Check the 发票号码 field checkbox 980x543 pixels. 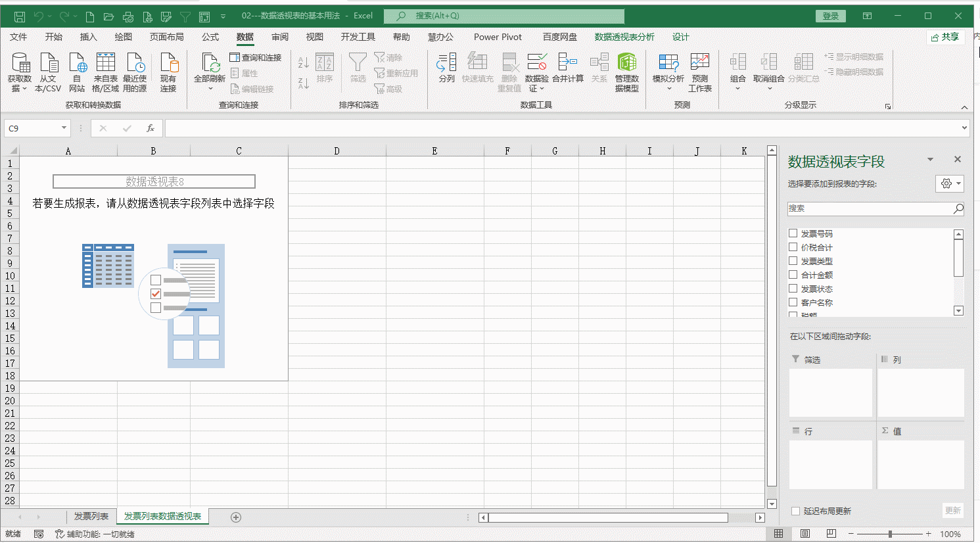click(793, 233)
